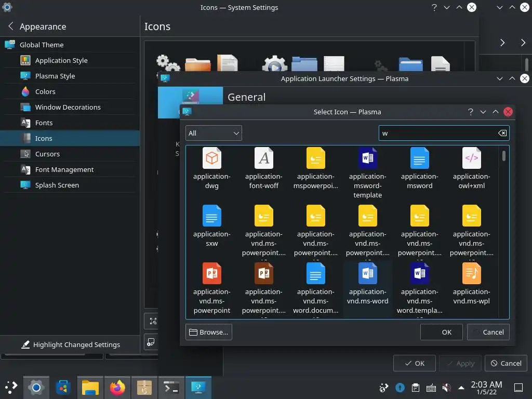Screen dimensions: 532x399
Task: Confirm with OK in Select Icon dialog
Action: coord(442,332)
